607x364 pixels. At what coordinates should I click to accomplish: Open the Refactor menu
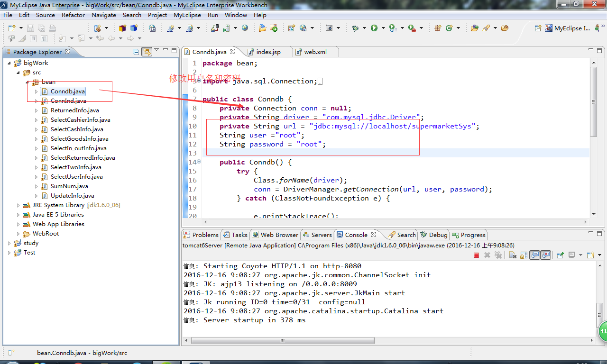pyautogui.click(x=73, y=15)
